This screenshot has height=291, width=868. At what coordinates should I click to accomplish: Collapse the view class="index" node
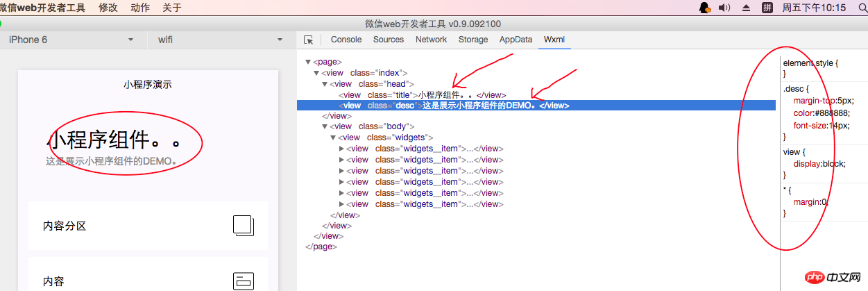[316, 73]
